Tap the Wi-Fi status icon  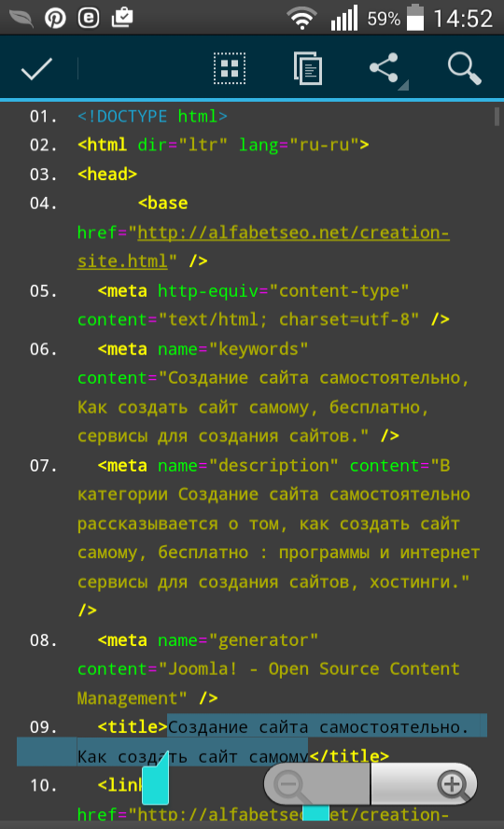point(301,19)
